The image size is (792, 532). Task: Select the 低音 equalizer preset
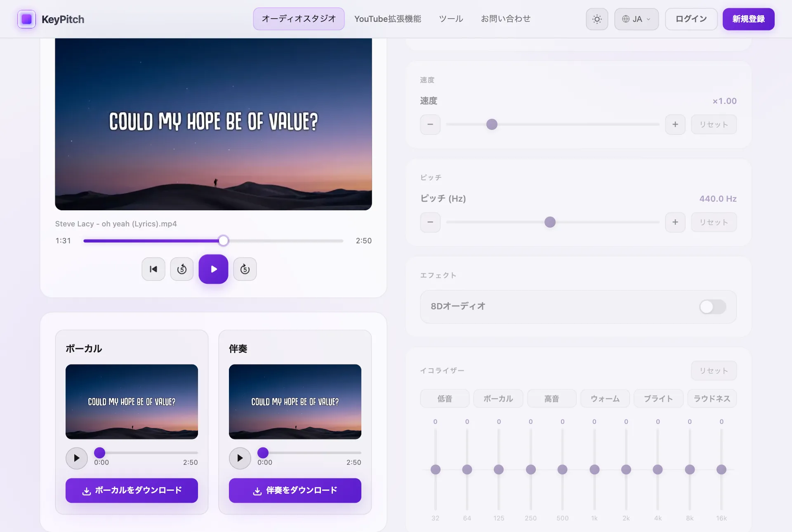click(445, 399)
